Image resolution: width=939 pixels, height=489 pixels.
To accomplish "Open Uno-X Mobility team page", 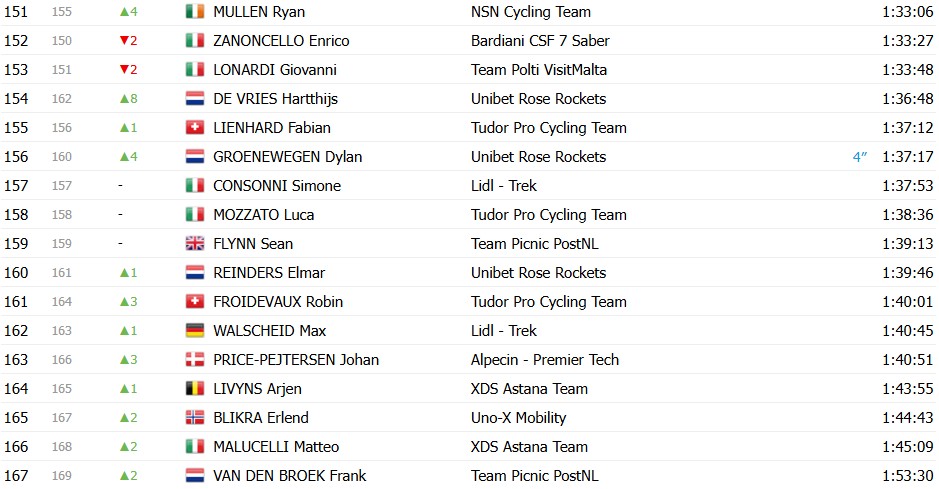I will click(x=518, y=418).
